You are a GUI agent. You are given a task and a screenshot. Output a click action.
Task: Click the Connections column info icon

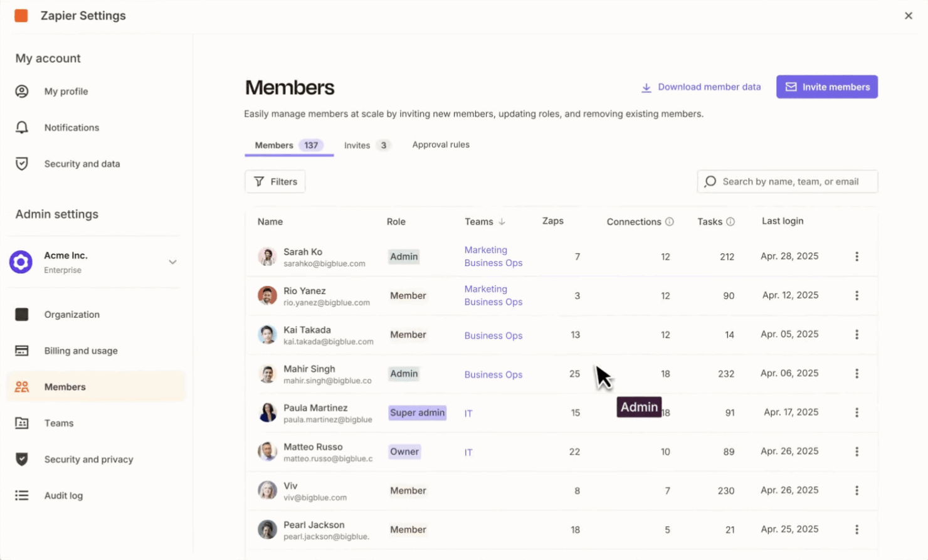point(670,221)
